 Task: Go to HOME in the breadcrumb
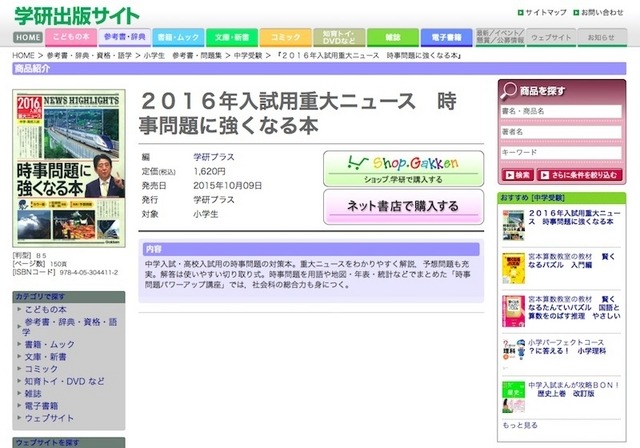point(23,55)
